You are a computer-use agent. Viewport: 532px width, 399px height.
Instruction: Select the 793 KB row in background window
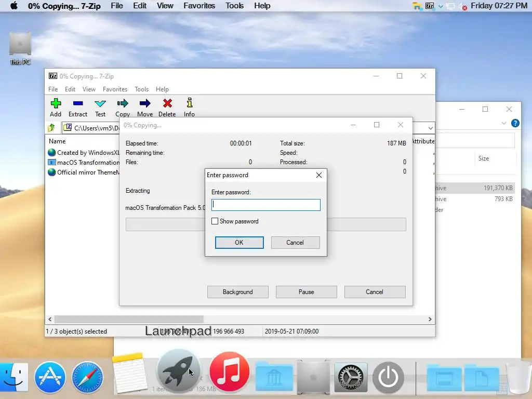(475, 199)
